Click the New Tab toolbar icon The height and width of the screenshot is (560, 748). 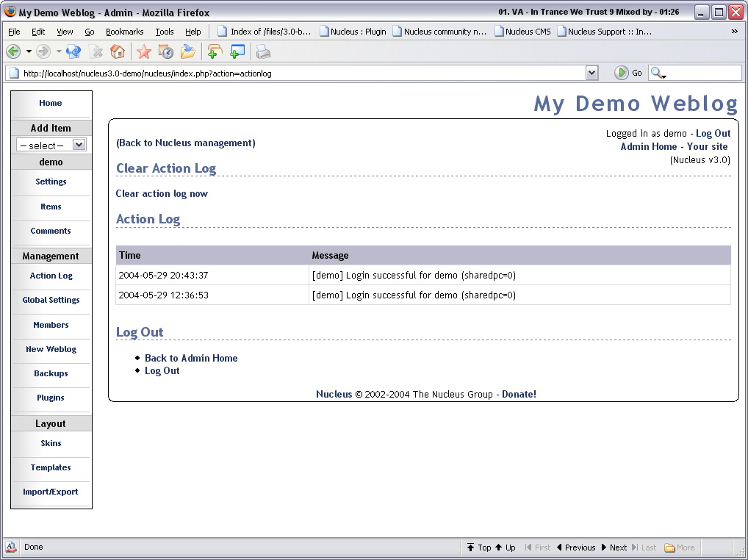click(x=215, y=51)
